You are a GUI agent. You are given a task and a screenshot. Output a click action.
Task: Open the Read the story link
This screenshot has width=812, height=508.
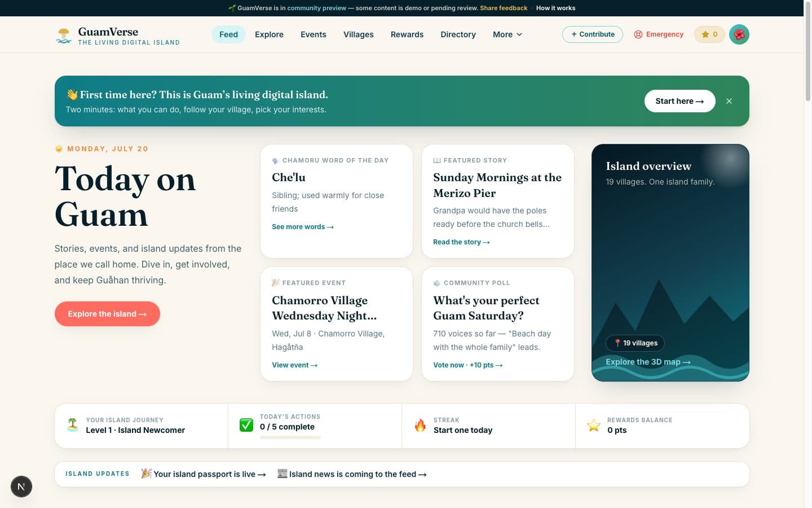[461, 242]
